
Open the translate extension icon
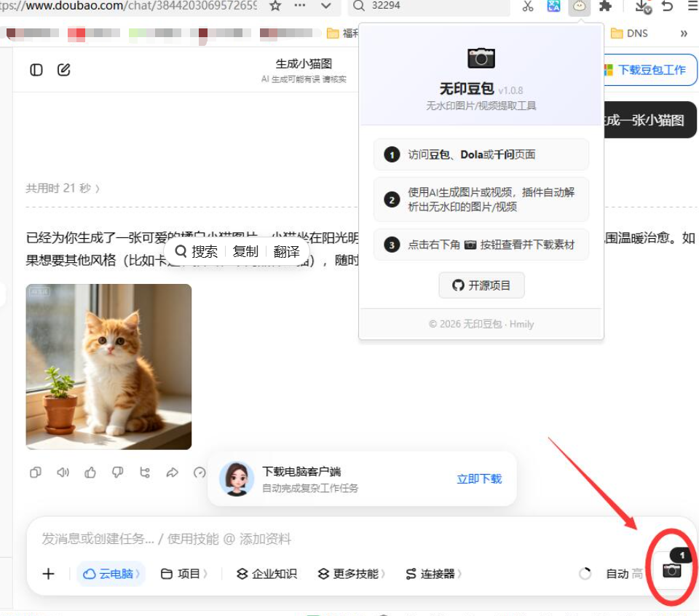553,6
